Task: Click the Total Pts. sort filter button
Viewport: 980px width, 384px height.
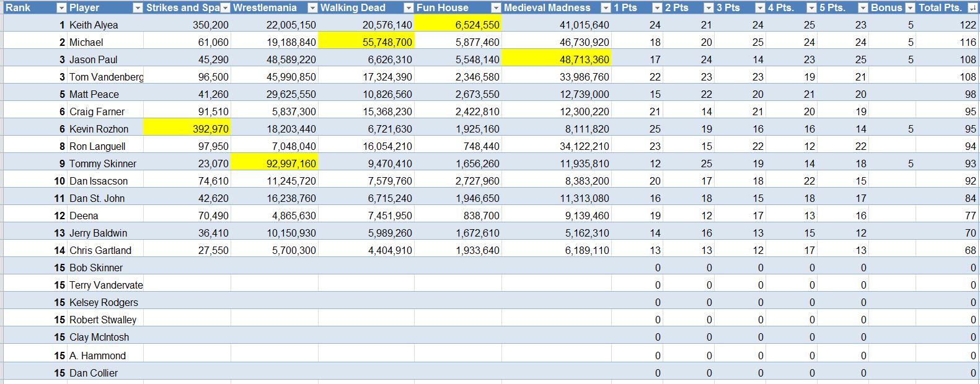Action: 973,8
